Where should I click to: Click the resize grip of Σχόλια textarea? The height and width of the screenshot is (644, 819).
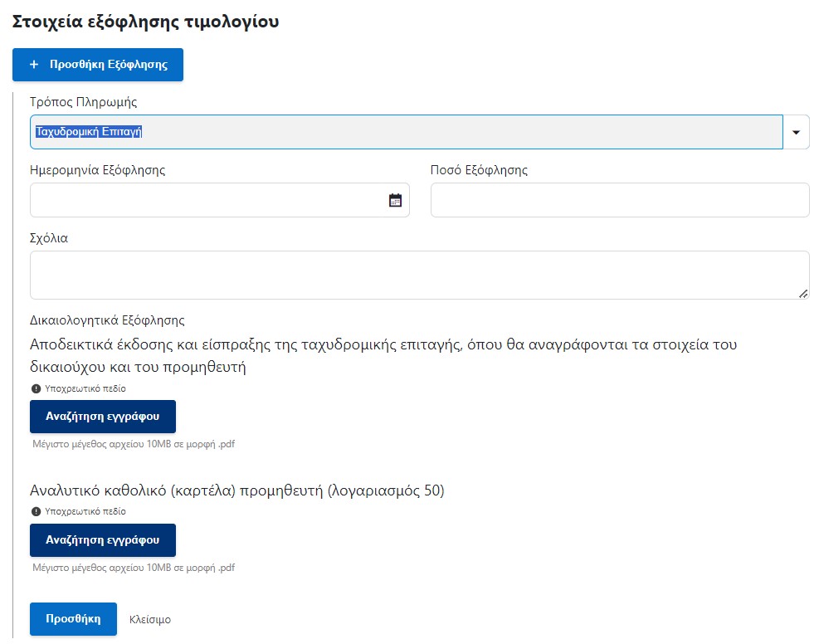pyautogui.click(x=803, y=294)
